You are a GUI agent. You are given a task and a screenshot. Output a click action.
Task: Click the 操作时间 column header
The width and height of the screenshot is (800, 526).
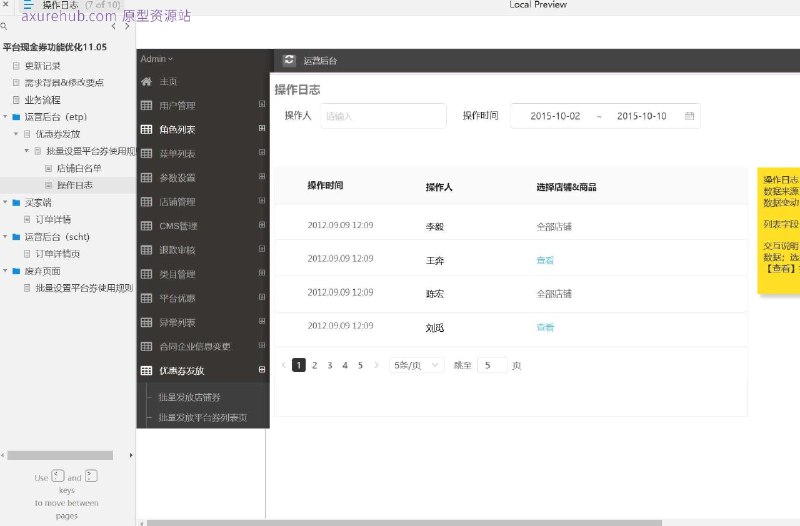(325, 185)
